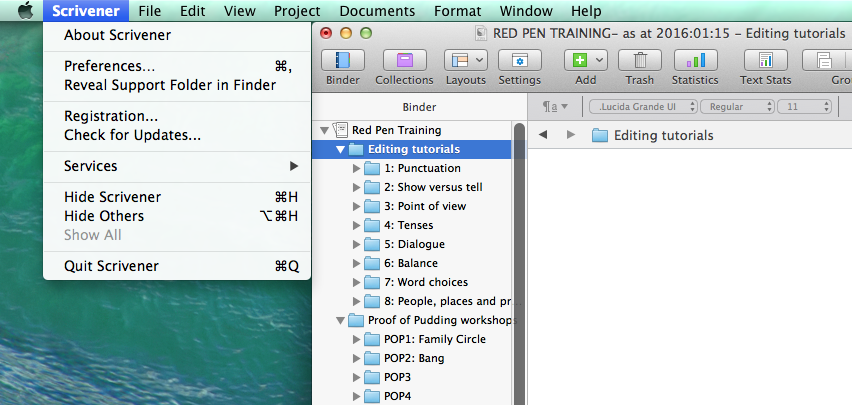Image resolution: width=852 pixels, height=405 pixels.
Task: Expand the POP4 folder
Action: pyautogui.click(x=356, y=396)
